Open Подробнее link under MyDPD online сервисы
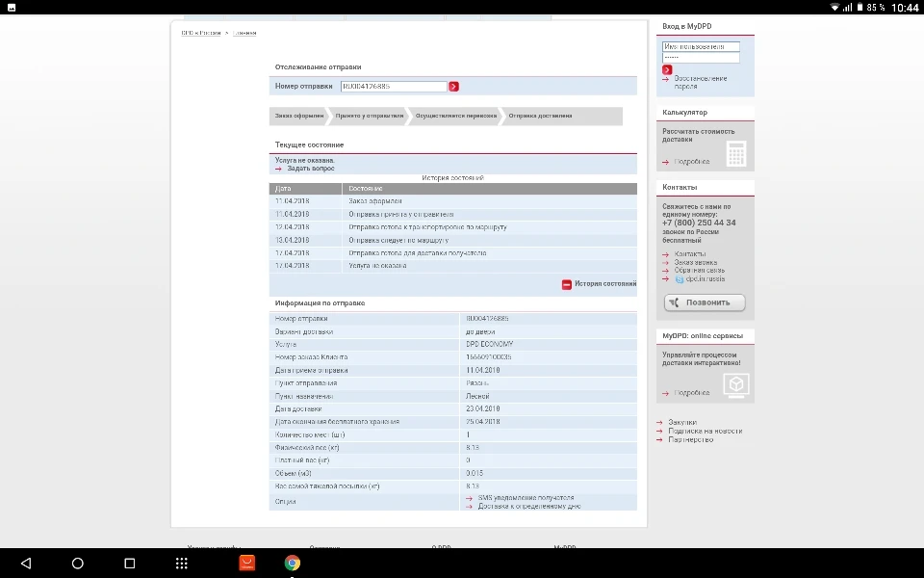The height and width of the screenshot is (578, 924). (x=691, y=393)
